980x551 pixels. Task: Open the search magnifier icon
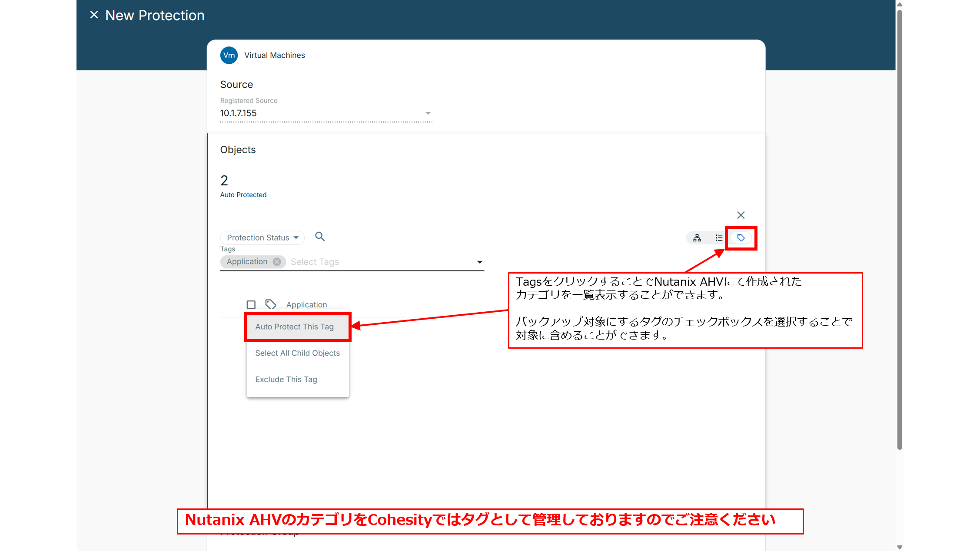pos(320,237)
